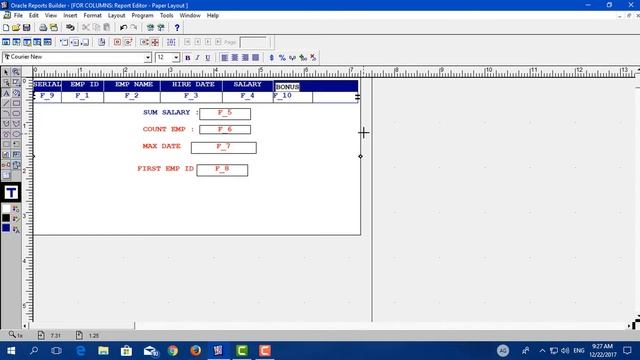Viewport: 640px width, 360px height.
Task: Click the Paper Design view icon
Action: point(37,42)
